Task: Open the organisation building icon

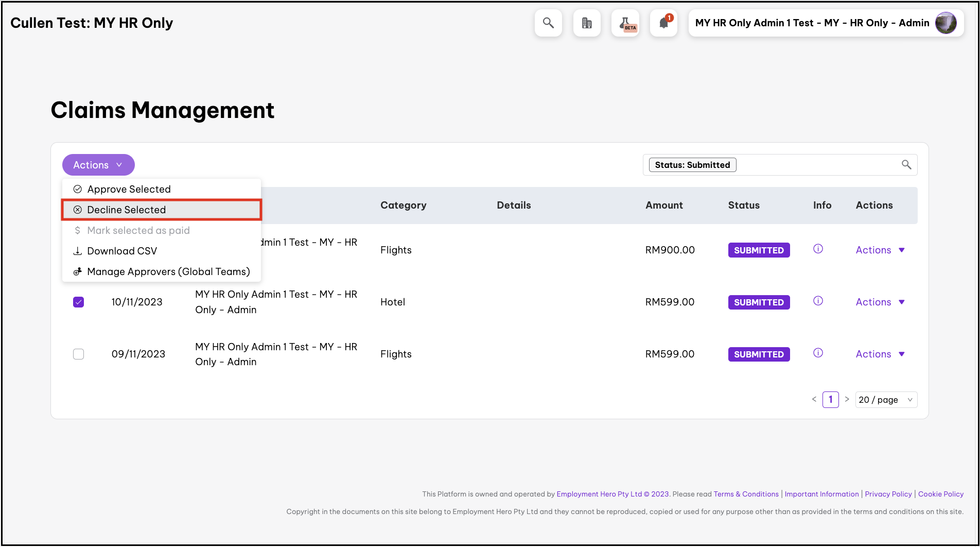Action: pos(587,23)
